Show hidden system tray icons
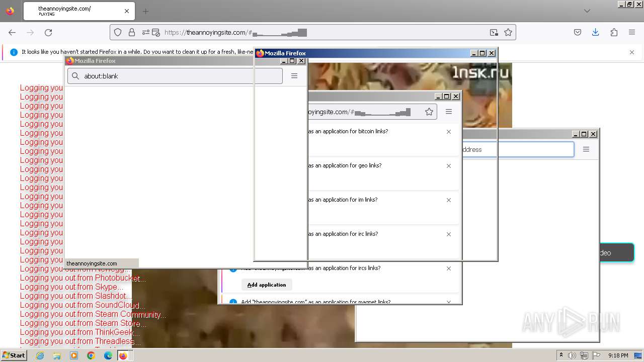This screenshot has width=644, height=362. tap(561, 355)
